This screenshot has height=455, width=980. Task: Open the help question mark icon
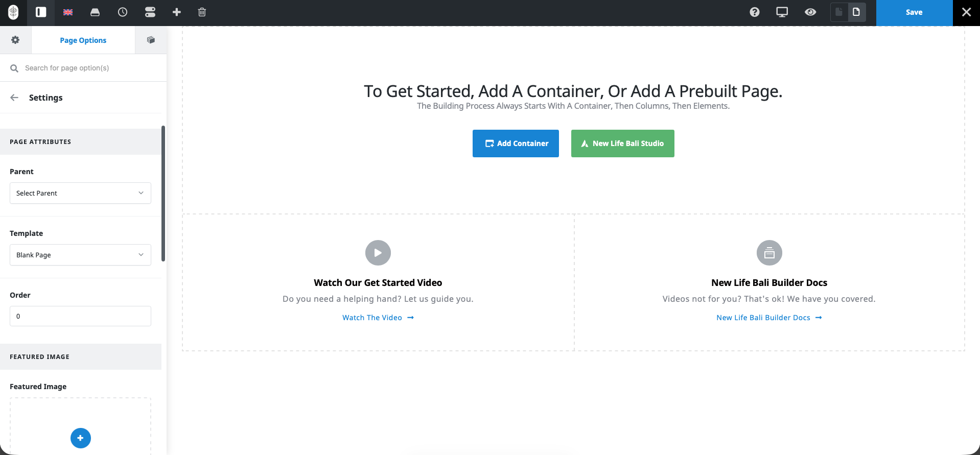click(755, 12)
